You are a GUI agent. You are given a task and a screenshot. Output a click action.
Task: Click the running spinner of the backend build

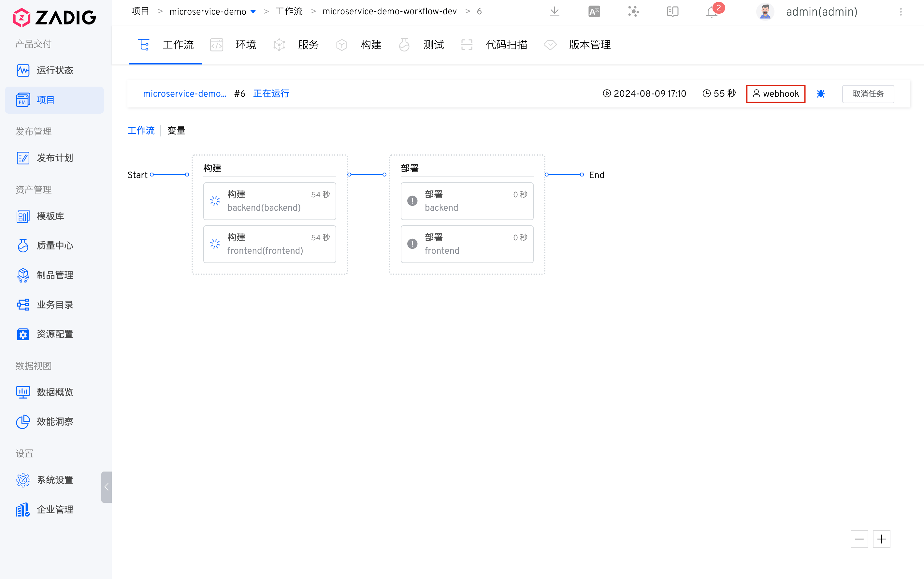215,201
